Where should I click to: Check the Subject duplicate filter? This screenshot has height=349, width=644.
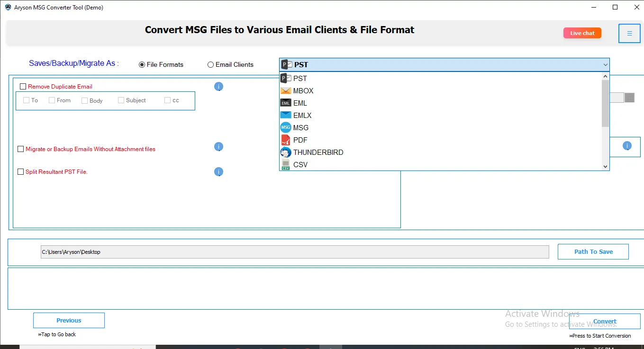[x=121, y=100]
